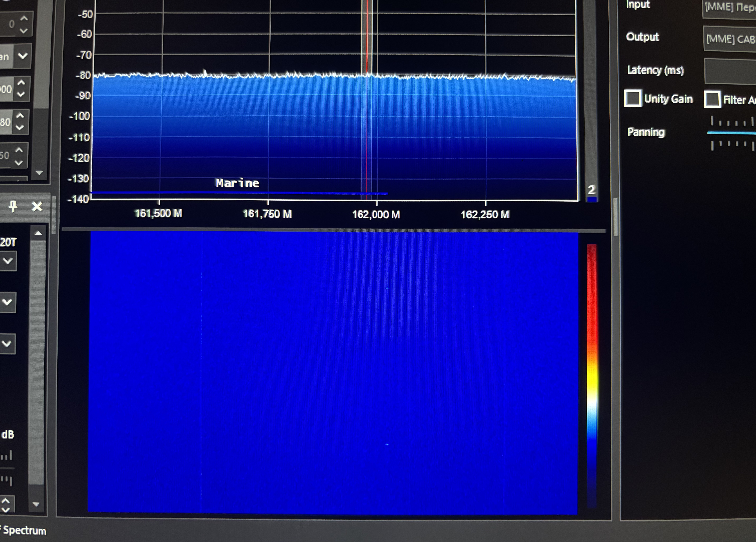Pin the left side panel
Screen dimensions: 756x542
click(x=13, y=206)
